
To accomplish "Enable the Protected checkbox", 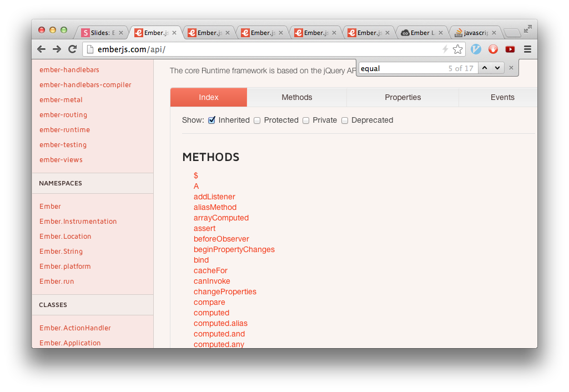I will coord(257,120).
